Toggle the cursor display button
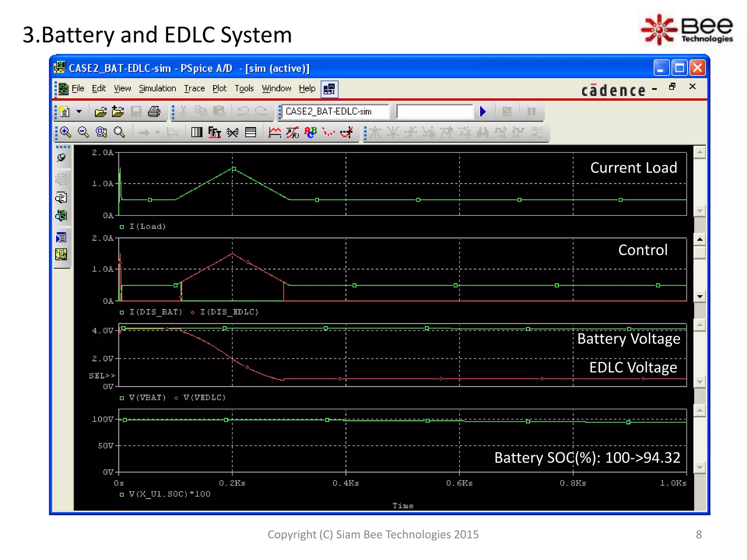 pos(347,132)
